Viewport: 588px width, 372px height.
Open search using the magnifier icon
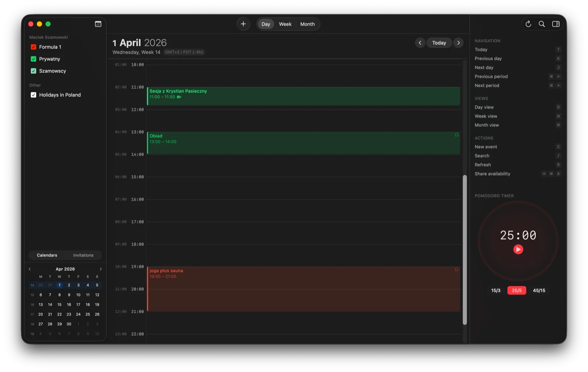pos(541,24)
